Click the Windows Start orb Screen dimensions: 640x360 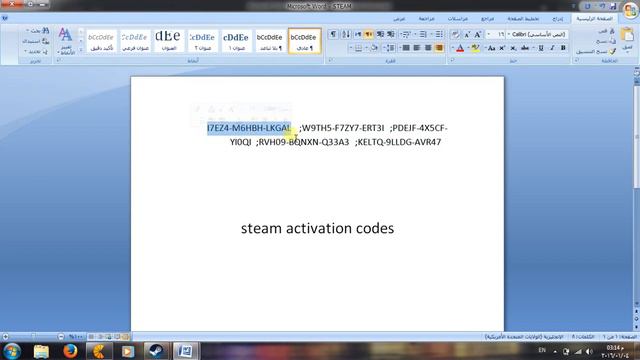tap(12, 351)
